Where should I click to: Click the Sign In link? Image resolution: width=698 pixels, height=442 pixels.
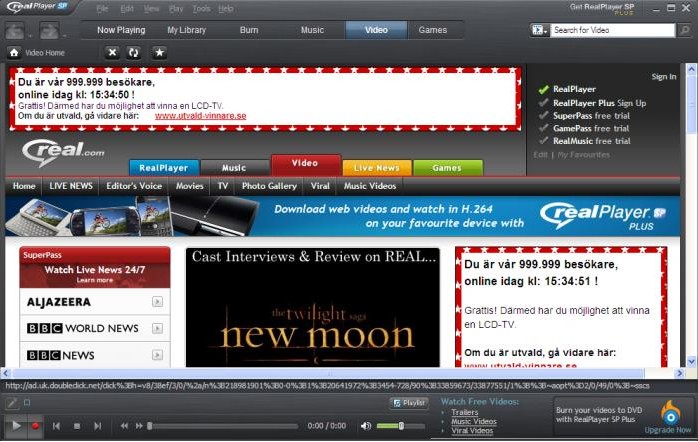(664, 77)
